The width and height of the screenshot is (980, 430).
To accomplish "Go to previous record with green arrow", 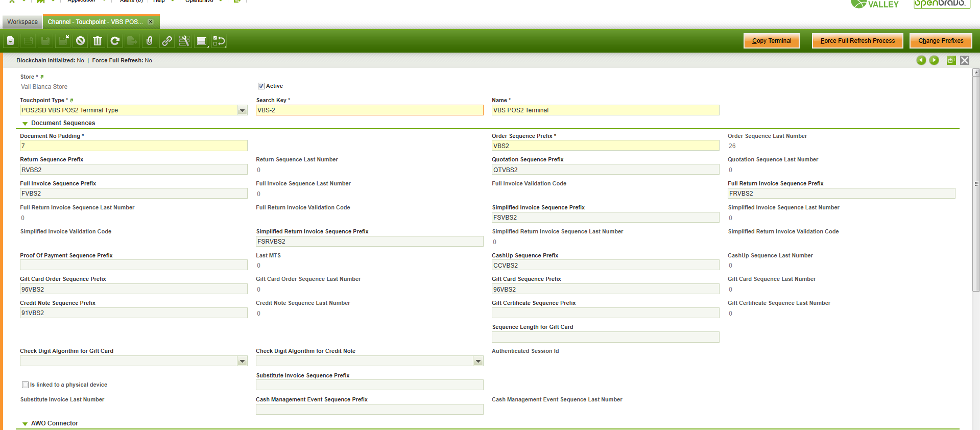I will click(x=921, y=60).
